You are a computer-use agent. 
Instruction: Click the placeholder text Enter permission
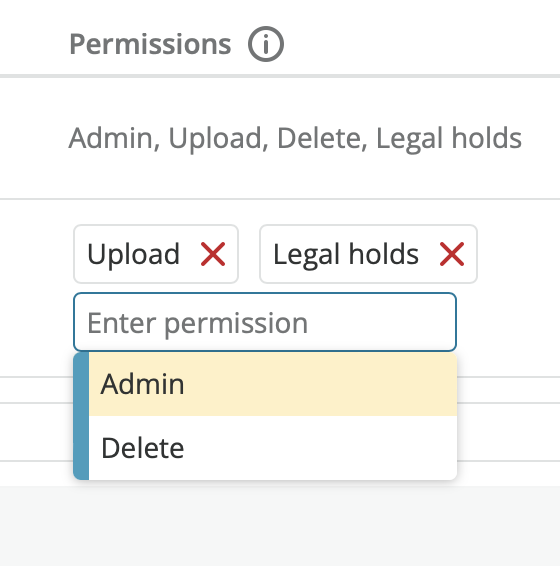[197, 323]
